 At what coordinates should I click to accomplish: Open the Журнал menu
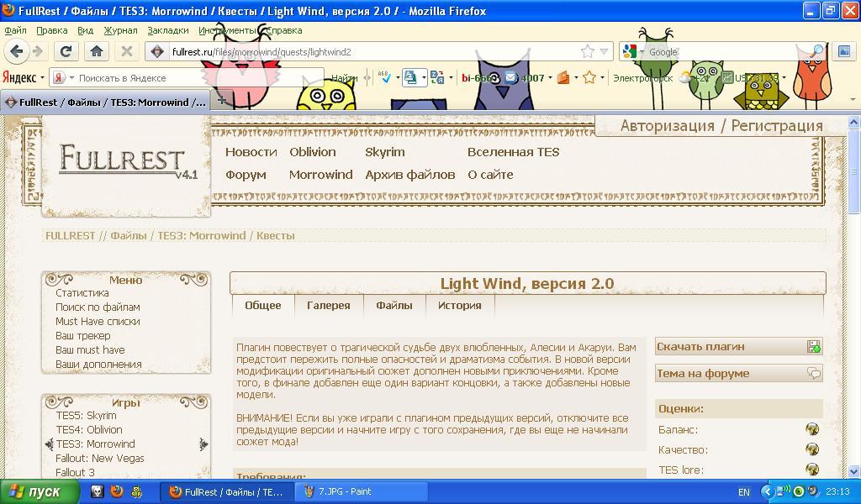pyautogui.click(x=120, y=31)
